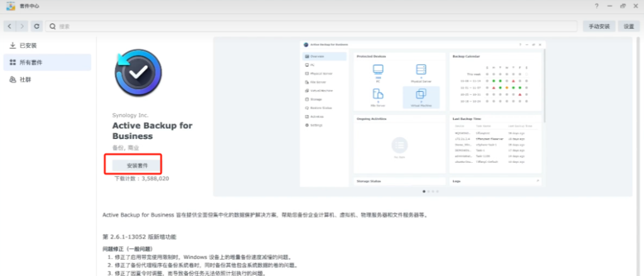
Task: Click the forward navigation arrow
Action: coord(23,26)
